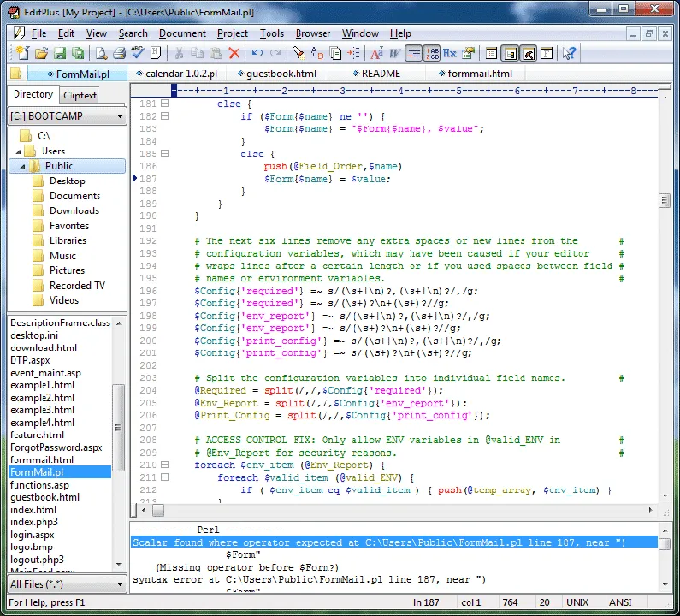Image resolution: width=680 pixels, height=616 pixels.
Task: Open Find with the flashlight icon
Action: pos(299,53)
